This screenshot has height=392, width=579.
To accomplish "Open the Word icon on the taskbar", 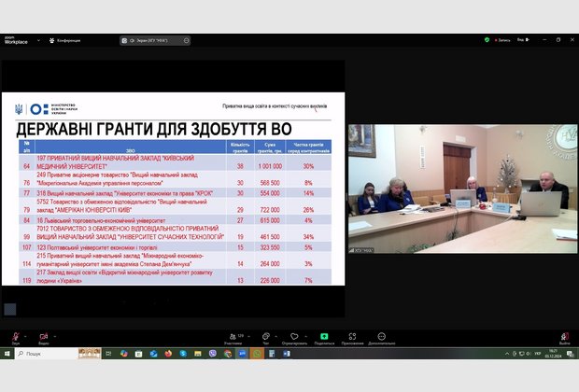I will coord(287,354).
